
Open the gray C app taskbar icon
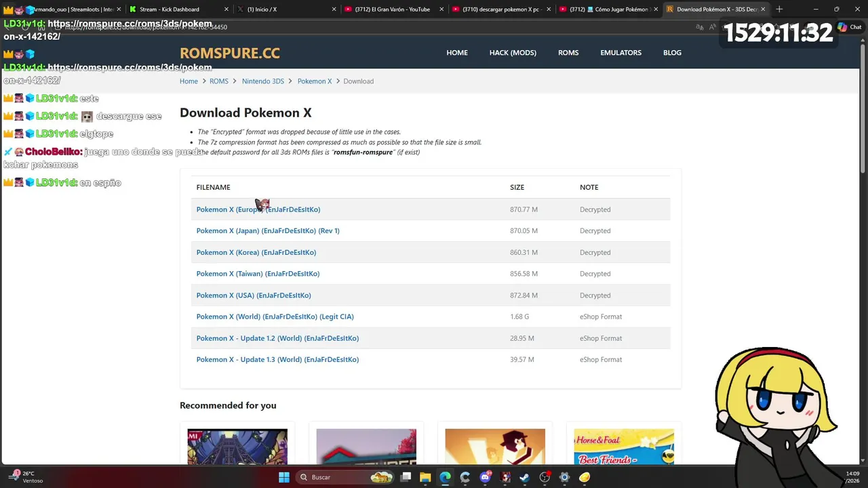[465, 477]
